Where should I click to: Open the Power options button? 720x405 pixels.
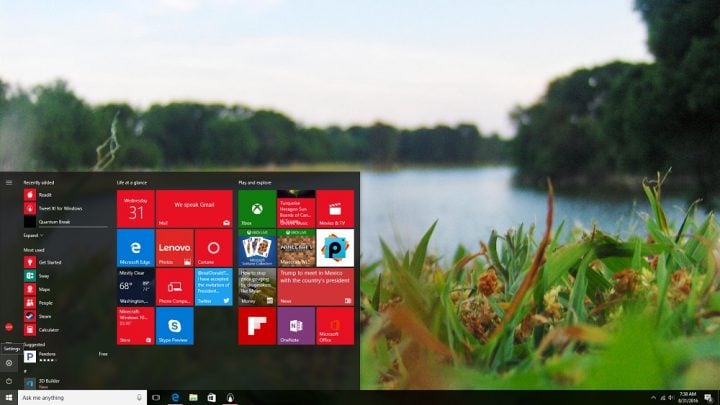coord(9,381)
